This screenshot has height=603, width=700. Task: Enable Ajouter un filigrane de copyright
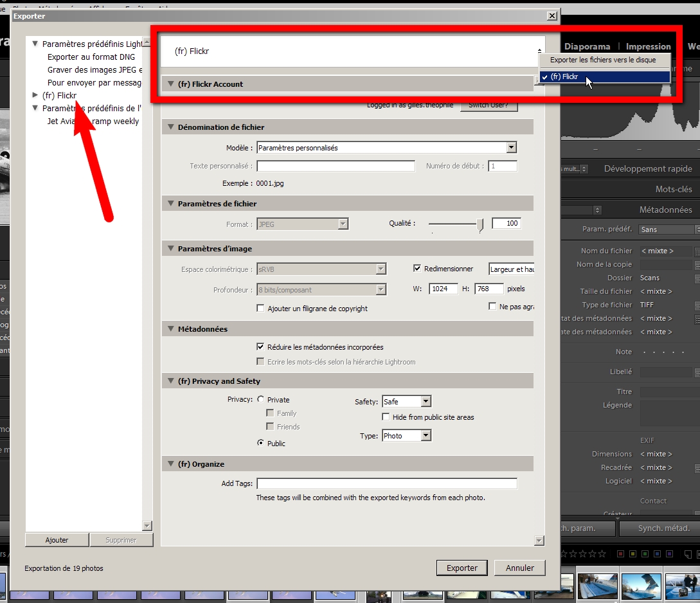point(260,308)
